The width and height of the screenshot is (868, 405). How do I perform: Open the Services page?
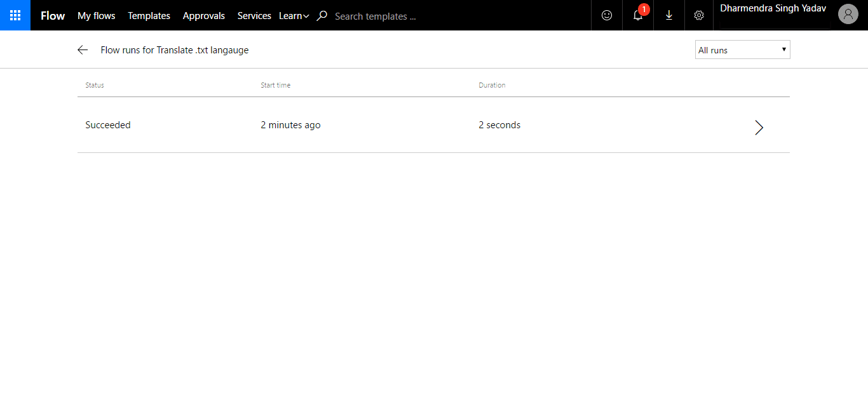pos(254,16)
